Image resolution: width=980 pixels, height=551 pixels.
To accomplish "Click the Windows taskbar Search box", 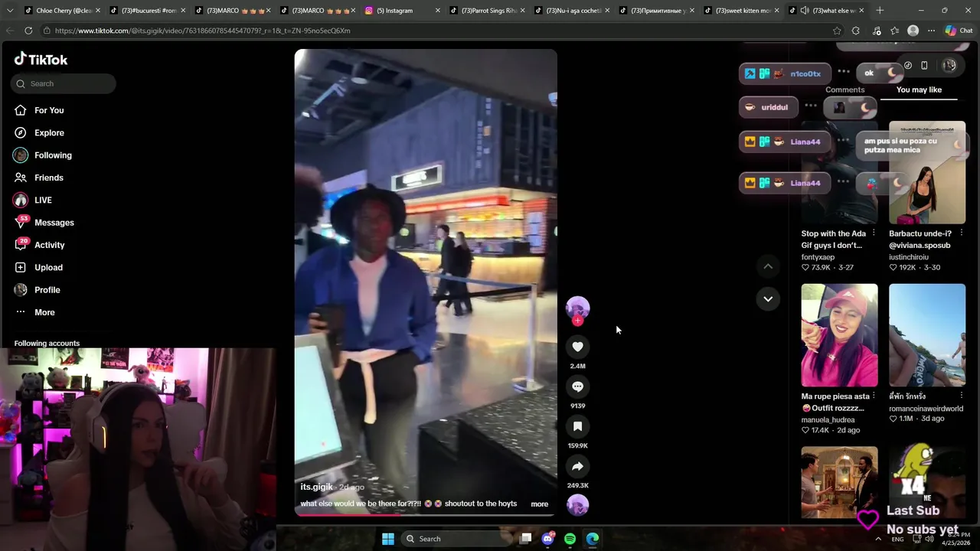I will coord(458,539).
